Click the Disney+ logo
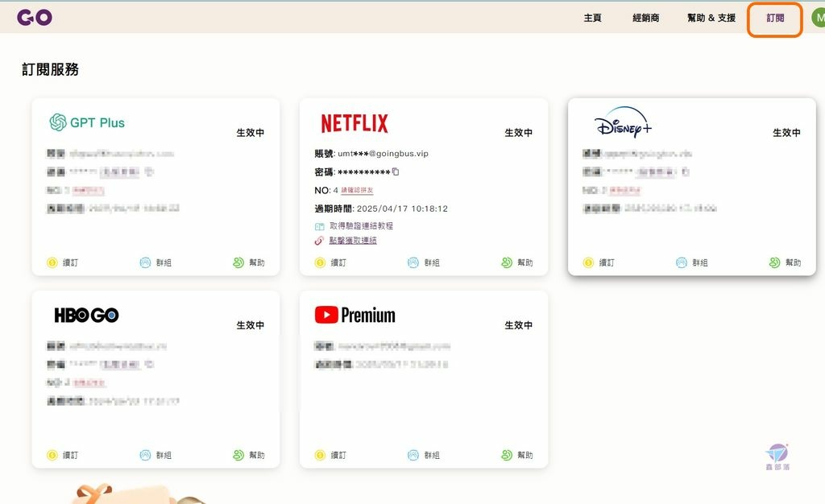 623,122
